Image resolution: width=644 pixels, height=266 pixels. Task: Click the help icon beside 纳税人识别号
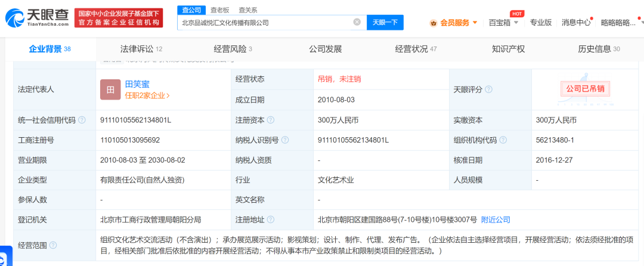tap(285, 140)
